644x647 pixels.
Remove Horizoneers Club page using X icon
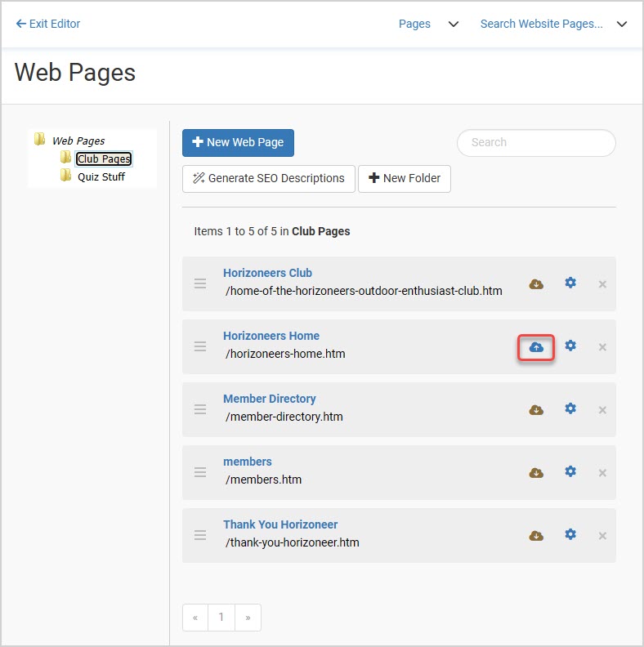point(602,284)
